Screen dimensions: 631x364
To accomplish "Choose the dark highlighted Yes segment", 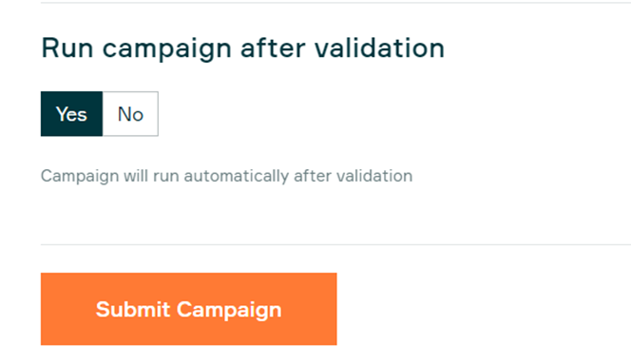I will pos(71,114).
